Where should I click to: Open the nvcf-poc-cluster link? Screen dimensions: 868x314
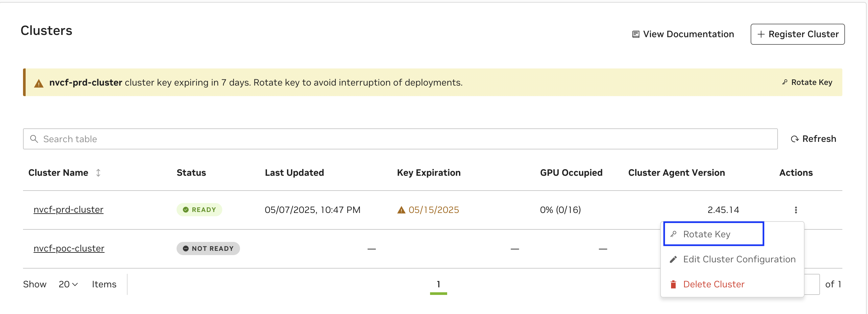69,248
